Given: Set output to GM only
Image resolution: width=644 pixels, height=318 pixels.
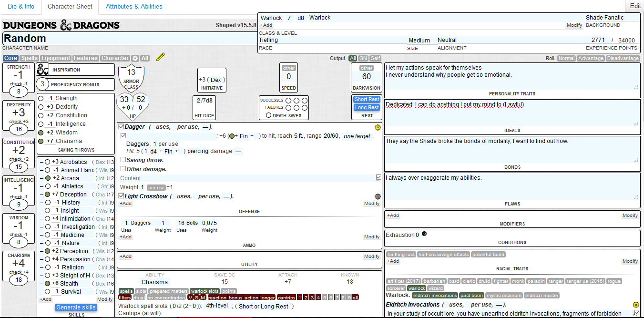Looking at the screenshot, I should [363, 58].
